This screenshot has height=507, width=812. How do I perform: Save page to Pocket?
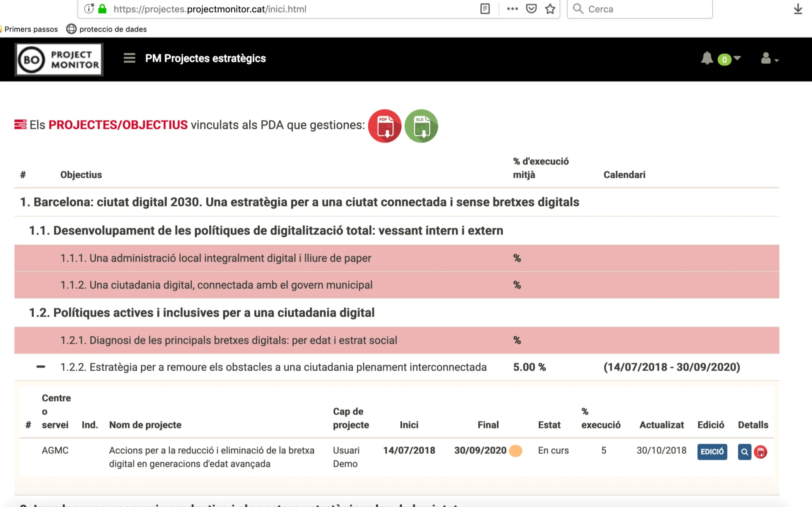531,9
